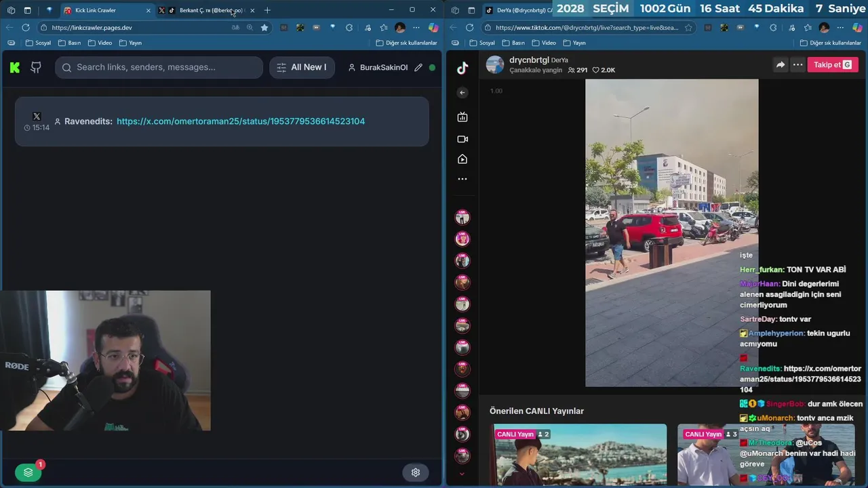Open Diğer sık kullanılanlar folder in TikTok window

(830, 43)
